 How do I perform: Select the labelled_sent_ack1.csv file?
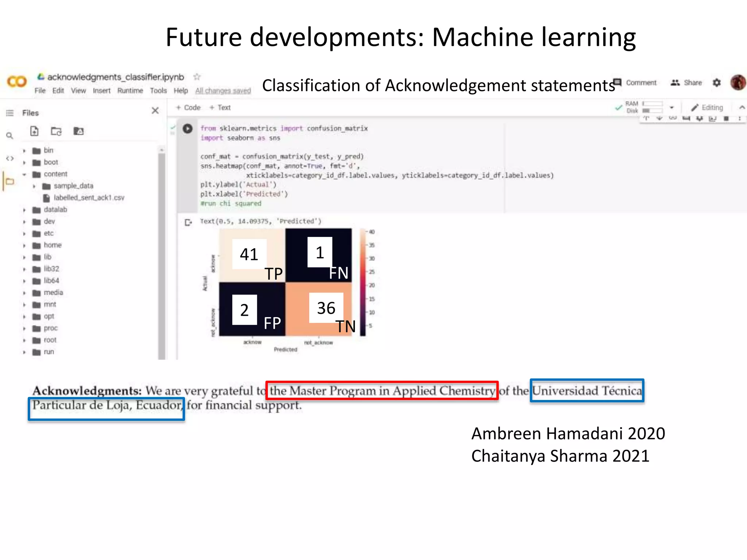coord(84,198)
